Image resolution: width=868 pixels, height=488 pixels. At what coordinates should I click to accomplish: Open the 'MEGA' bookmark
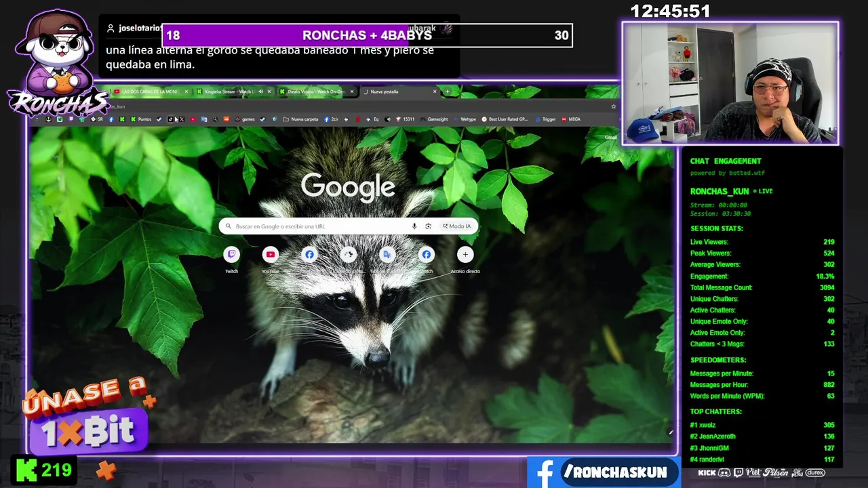click(x=571, y=119)
